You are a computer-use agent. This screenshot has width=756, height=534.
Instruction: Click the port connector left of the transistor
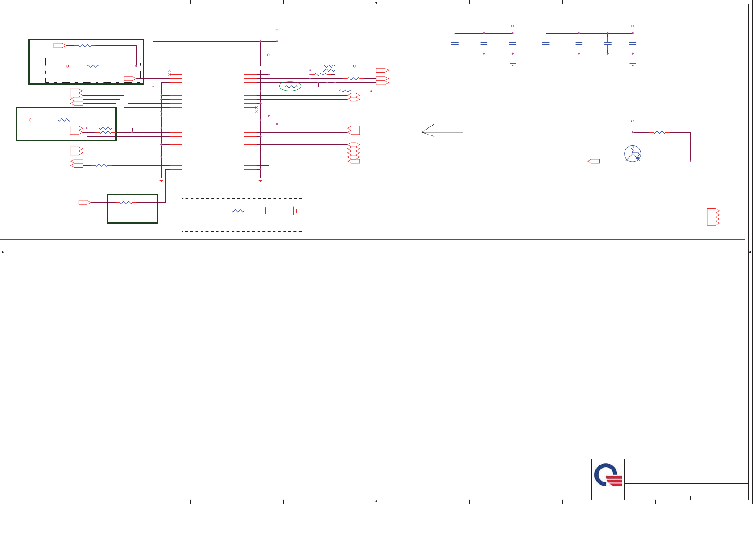594,161
